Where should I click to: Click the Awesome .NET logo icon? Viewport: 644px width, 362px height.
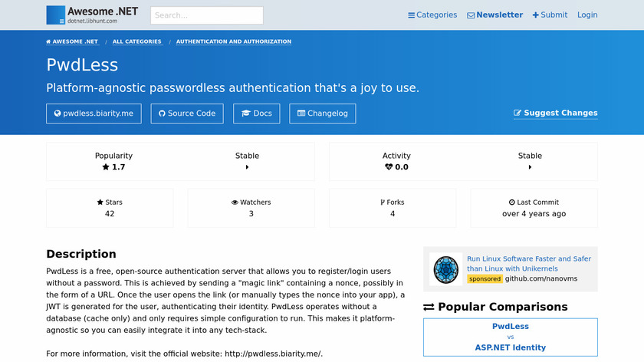tap(56, 15)
